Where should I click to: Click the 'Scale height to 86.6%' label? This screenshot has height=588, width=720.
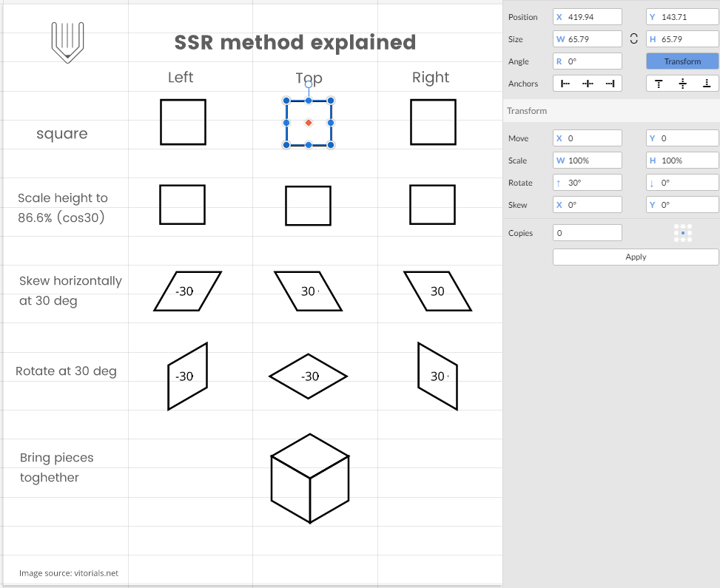pos(62,208)
